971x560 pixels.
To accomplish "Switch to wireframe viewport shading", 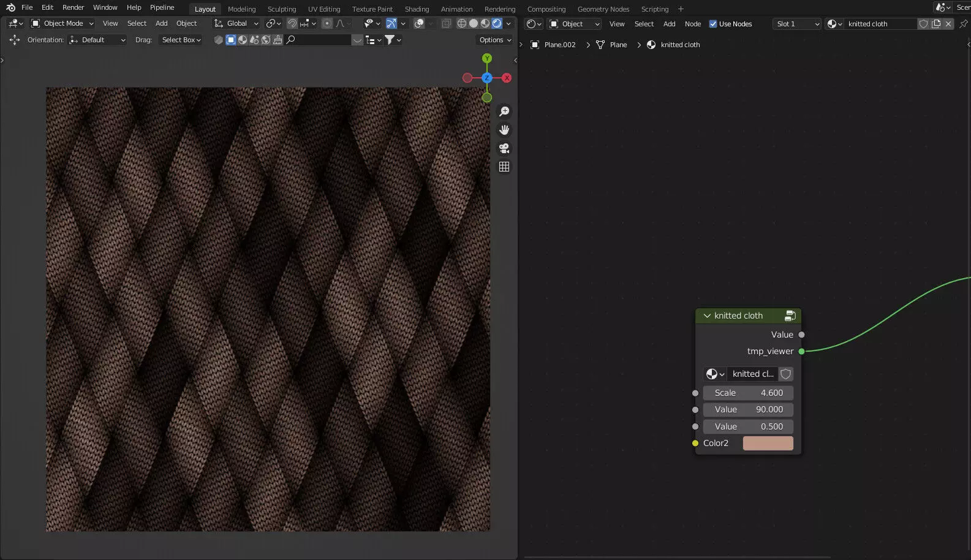I will point(462,23).
